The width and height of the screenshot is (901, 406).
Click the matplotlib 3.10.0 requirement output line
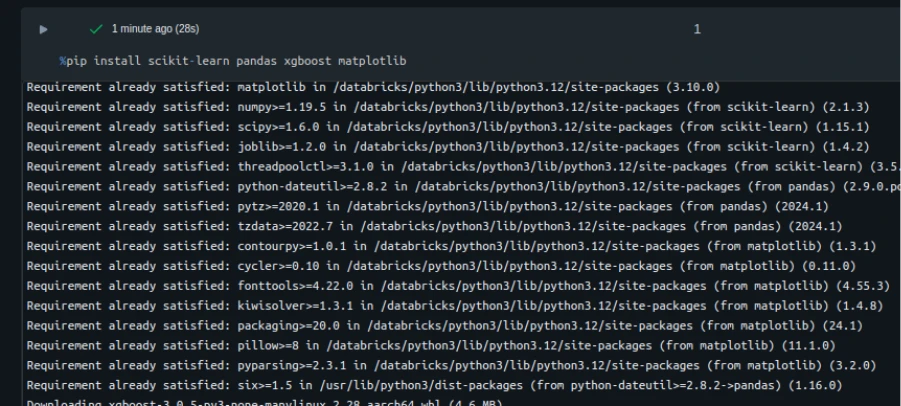[386, 87]
